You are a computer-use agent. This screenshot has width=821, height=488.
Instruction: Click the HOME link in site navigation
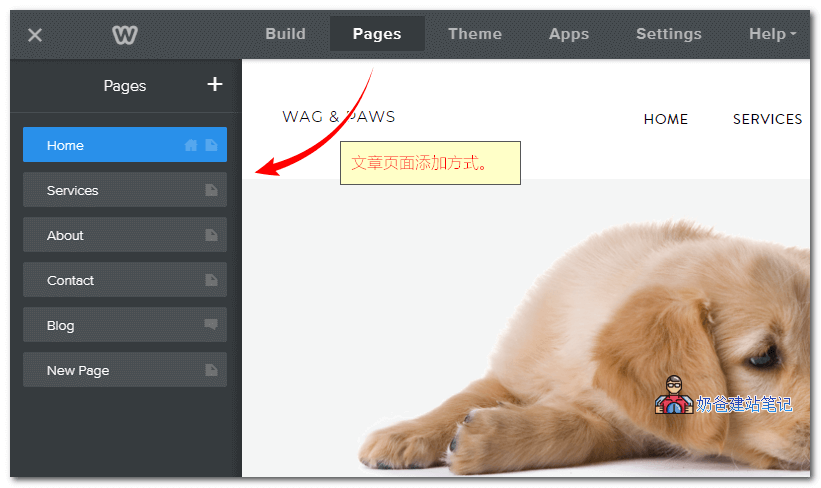click(x=665, y=119)
